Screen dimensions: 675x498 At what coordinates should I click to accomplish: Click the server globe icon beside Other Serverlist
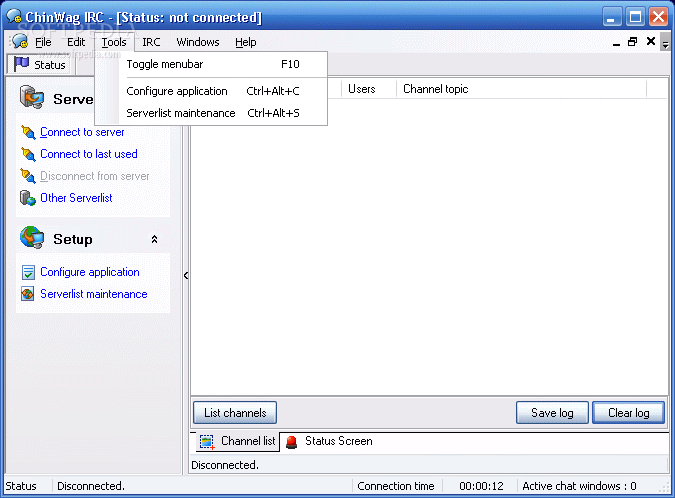(28, 198)
